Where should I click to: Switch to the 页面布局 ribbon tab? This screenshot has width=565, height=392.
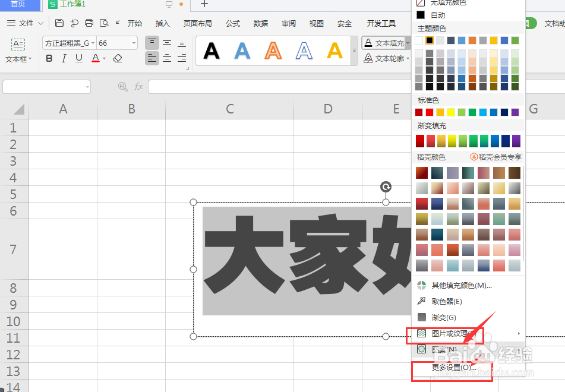pos(198,23)
